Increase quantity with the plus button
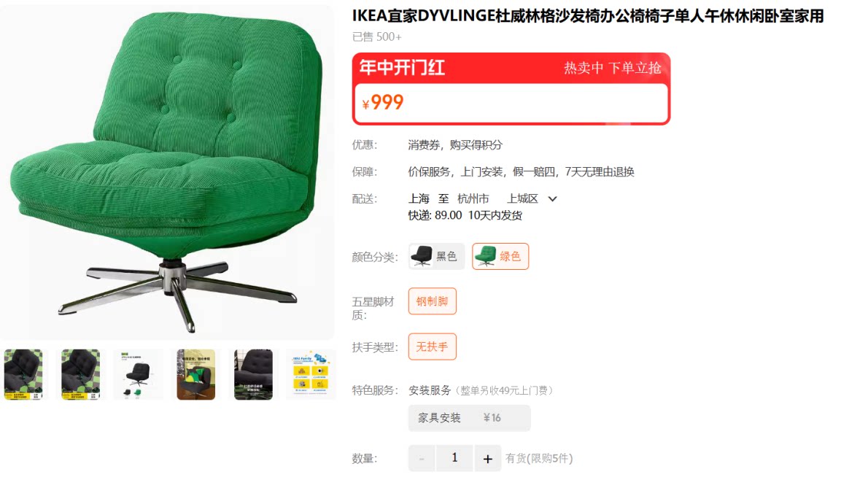The width and height of the screenshot is (868, 480). tap(487, 458)
